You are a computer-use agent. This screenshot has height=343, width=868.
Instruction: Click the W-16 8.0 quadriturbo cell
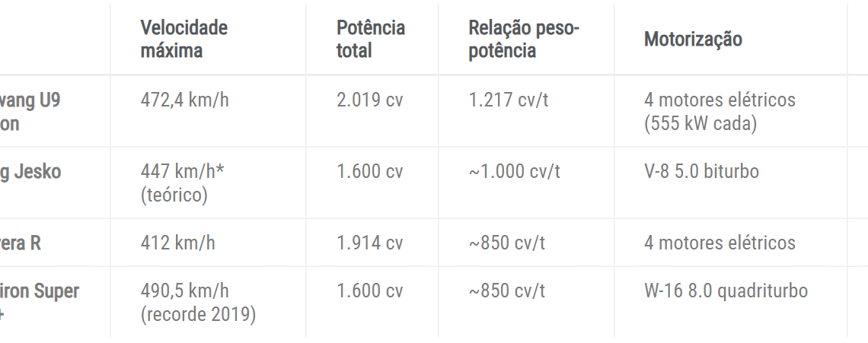726,291
